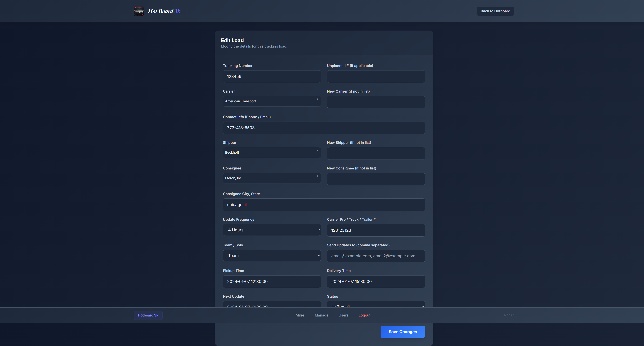Click the Logout link
The image size is (644, 346).
click(x=364, y=315)
